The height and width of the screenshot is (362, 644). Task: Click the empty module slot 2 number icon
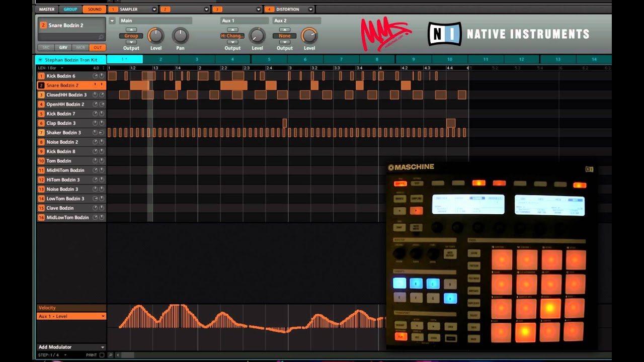(x=166, y=9)
